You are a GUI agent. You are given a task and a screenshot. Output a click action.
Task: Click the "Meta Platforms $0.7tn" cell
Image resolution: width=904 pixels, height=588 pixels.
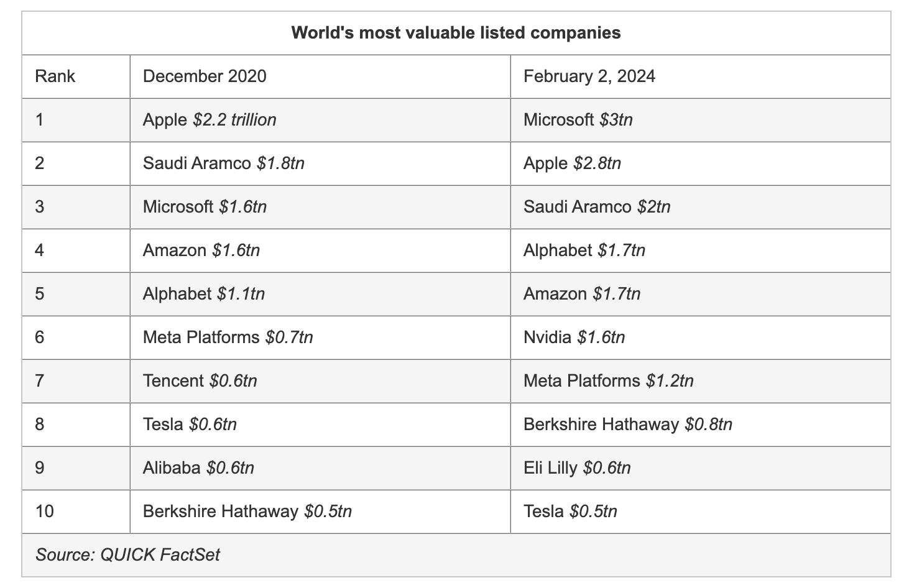(x=228, y=338)
